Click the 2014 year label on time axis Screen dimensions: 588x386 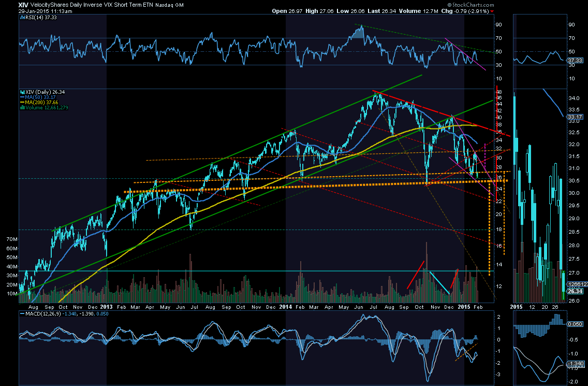tap(285, 307)
